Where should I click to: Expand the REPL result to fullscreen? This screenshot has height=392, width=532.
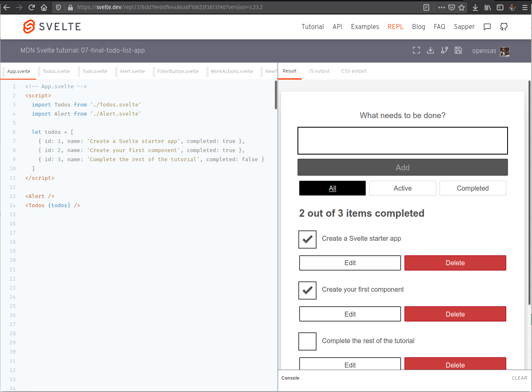coord(416,50)
